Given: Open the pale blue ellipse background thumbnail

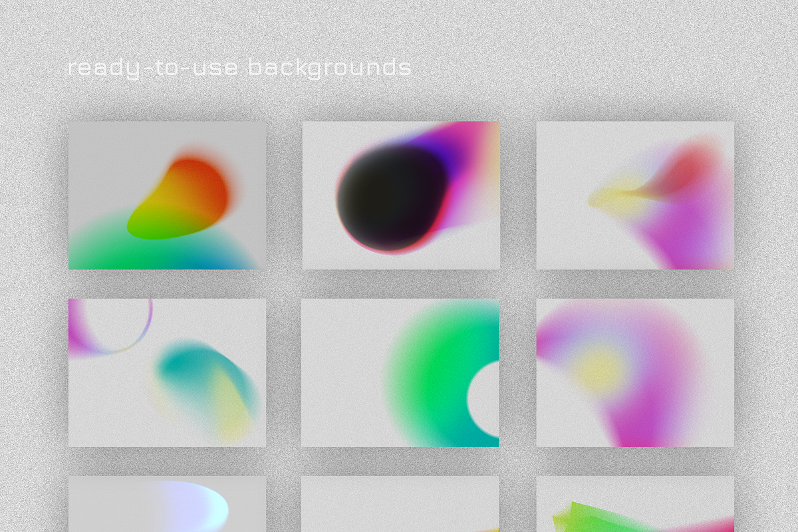Looking at the screenshot, I should [x=167, y=504].
